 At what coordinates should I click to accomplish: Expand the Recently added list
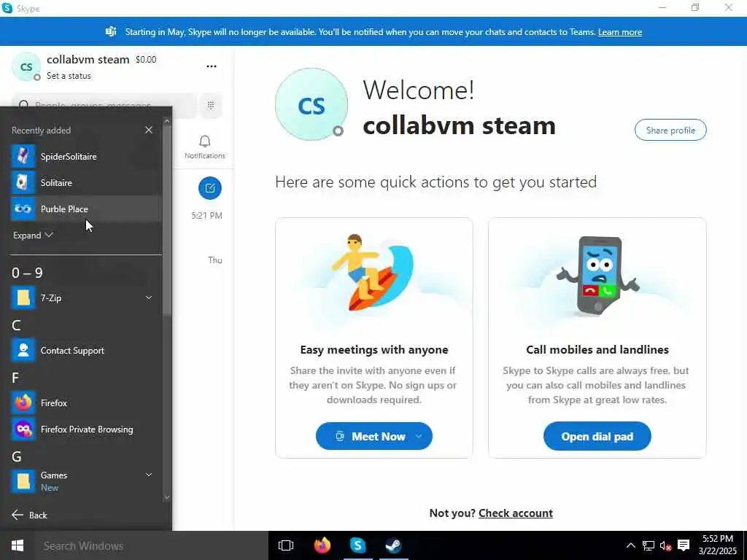(x=33, y=236)
